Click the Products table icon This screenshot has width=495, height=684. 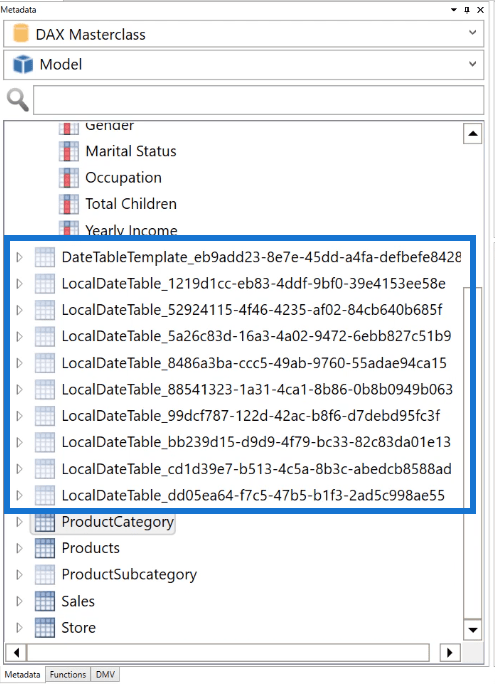44,548
